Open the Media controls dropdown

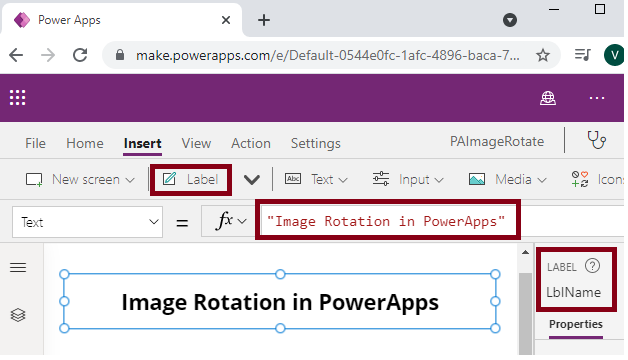pos(507,179)
